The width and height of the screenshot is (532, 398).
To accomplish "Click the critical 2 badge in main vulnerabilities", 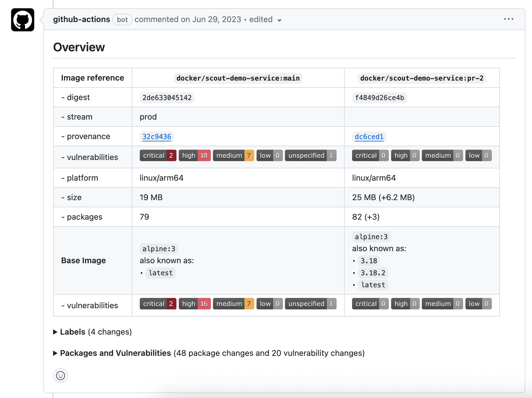I will 158,155.
